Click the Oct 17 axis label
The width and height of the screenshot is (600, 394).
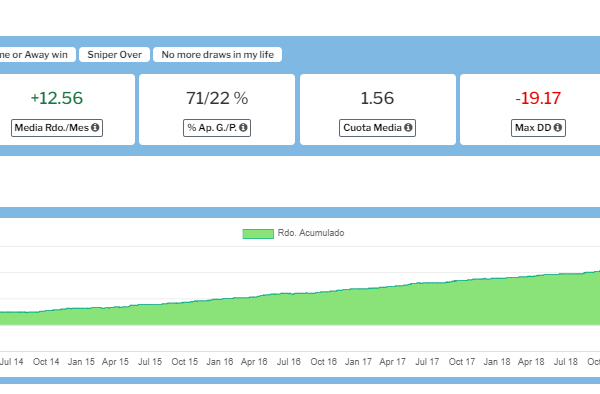coord(462,361)
